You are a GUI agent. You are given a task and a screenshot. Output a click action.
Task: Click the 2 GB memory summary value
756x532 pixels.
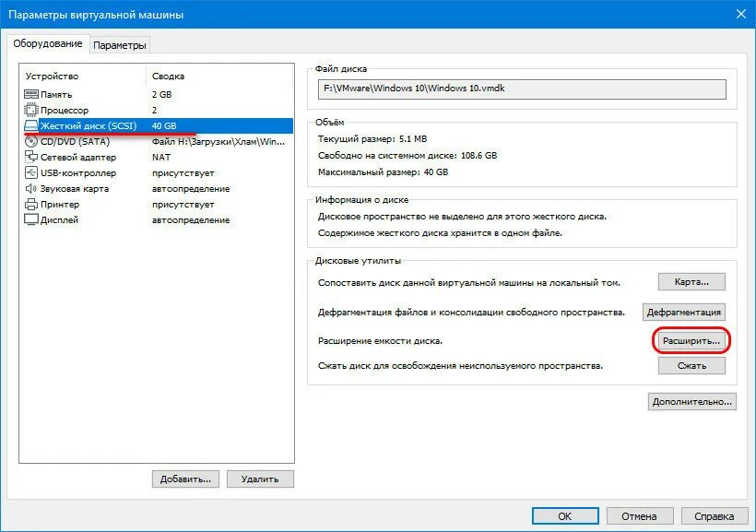click(161, 95)
